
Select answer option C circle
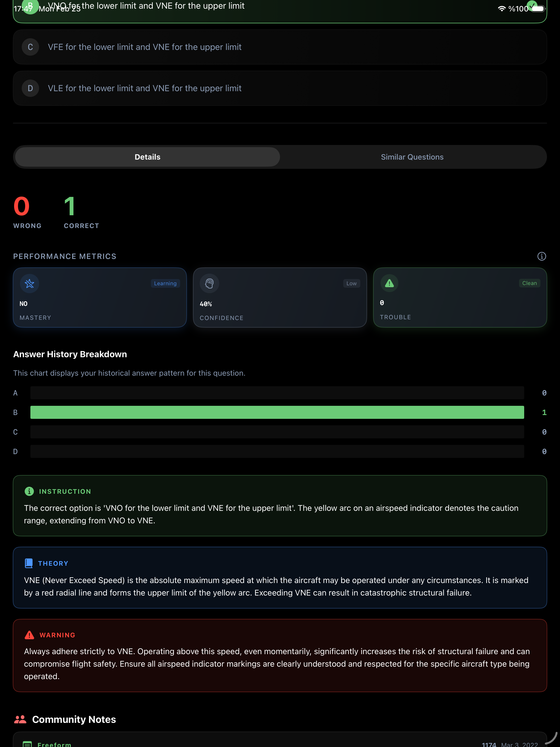30,47
